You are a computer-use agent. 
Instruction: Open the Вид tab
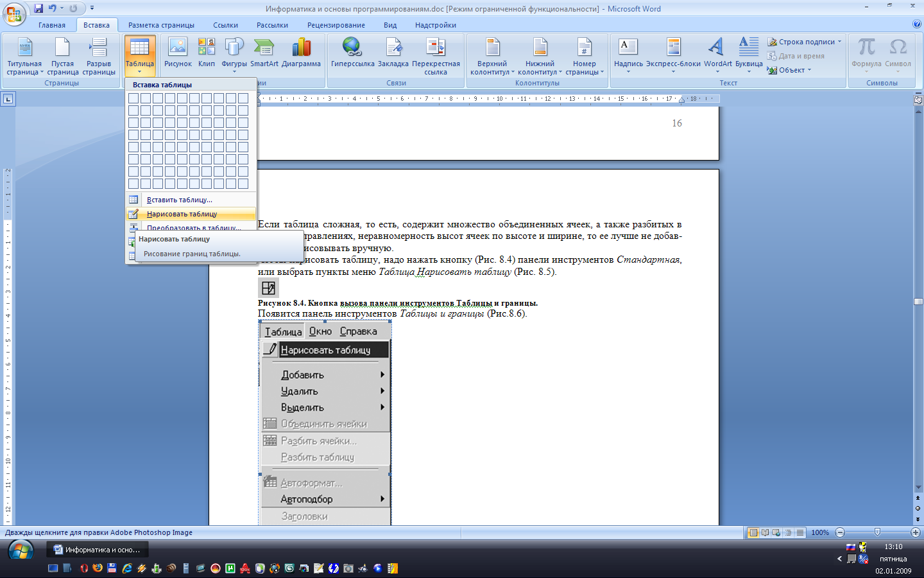(x=390, y=25)
